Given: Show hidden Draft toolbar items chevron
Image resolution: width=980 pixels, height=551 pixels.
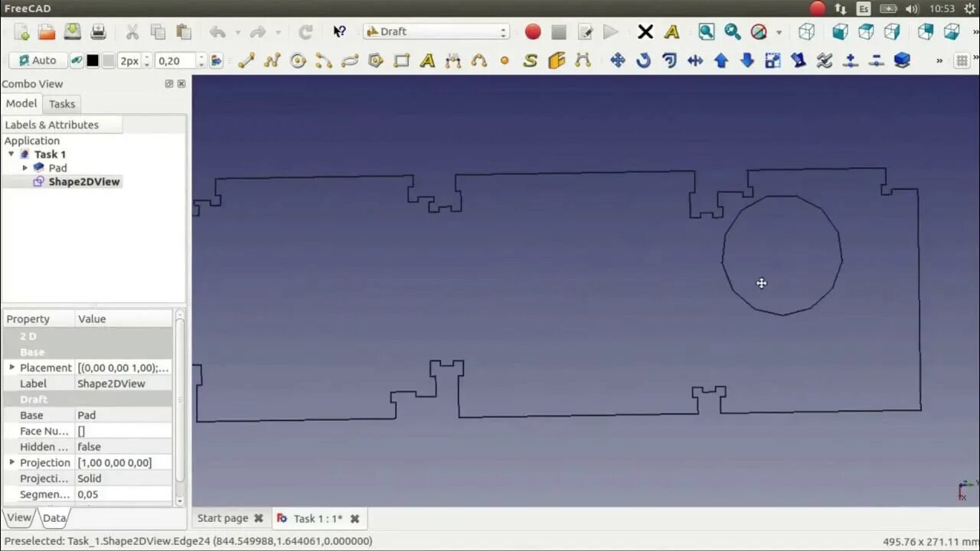Looking at the screenshot, I should [939, 60].
